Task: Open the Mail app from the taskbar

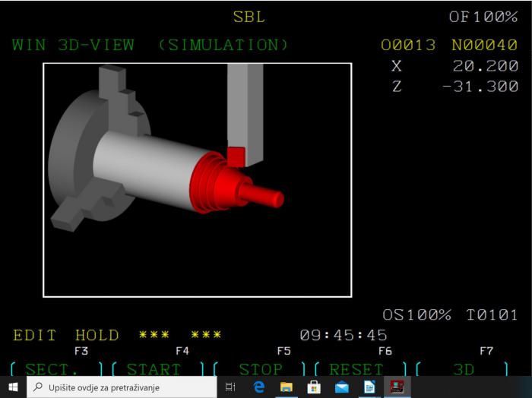Action: pos(341,387)
